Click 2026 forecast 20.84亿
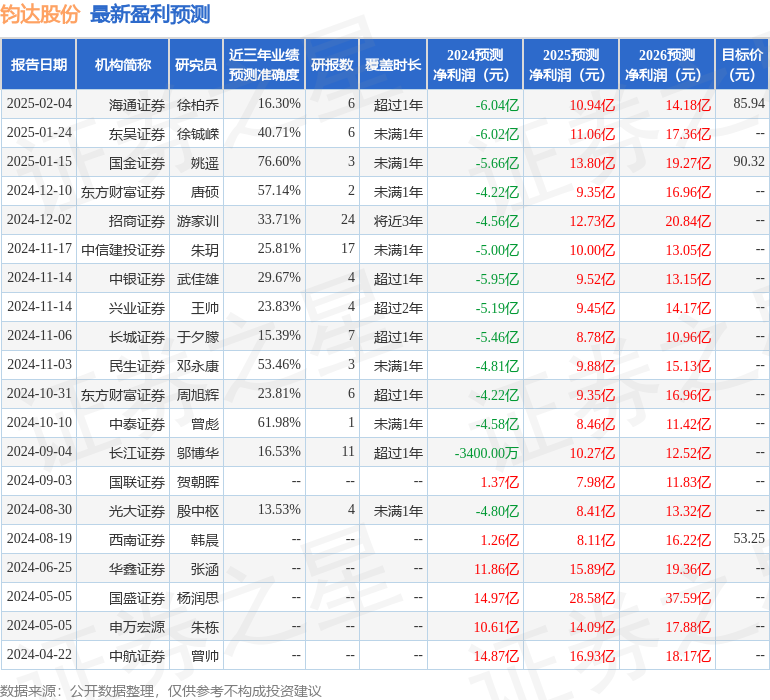 pos(688,221)
